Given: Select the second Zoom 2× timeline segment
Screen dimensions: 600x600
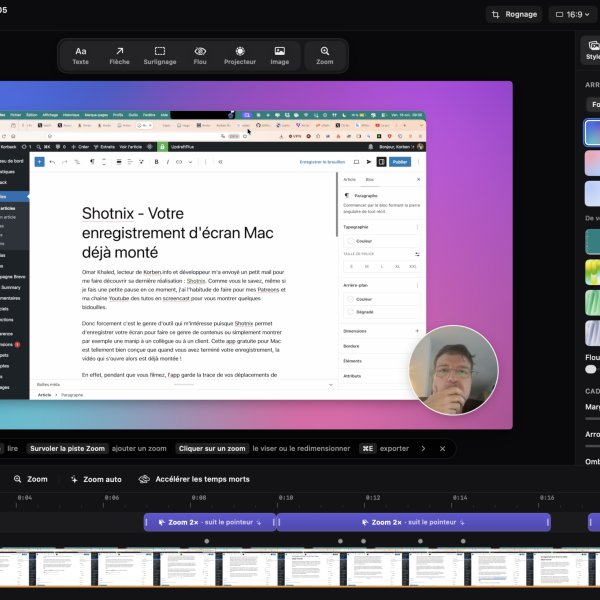Looking at the screenshot, I should point(414,522).
